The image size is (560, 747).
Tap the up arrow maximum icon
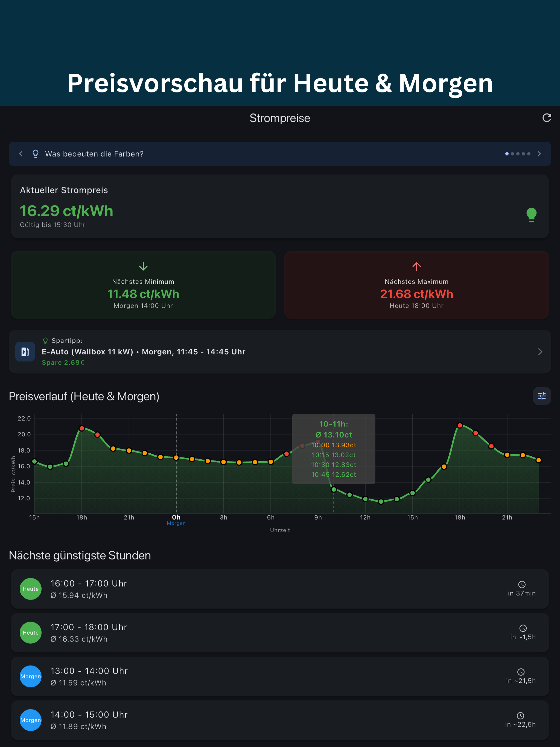(x=416, y=266)
